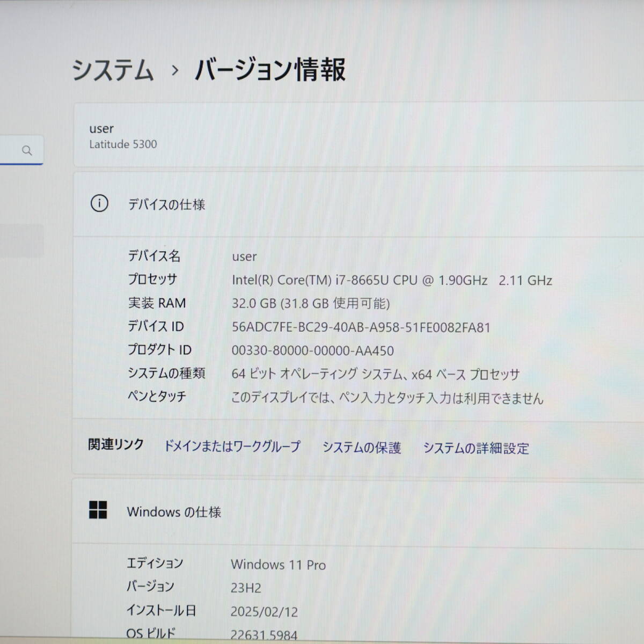
Task: Select OS build value 22631.5984
Action: point(264,635)
